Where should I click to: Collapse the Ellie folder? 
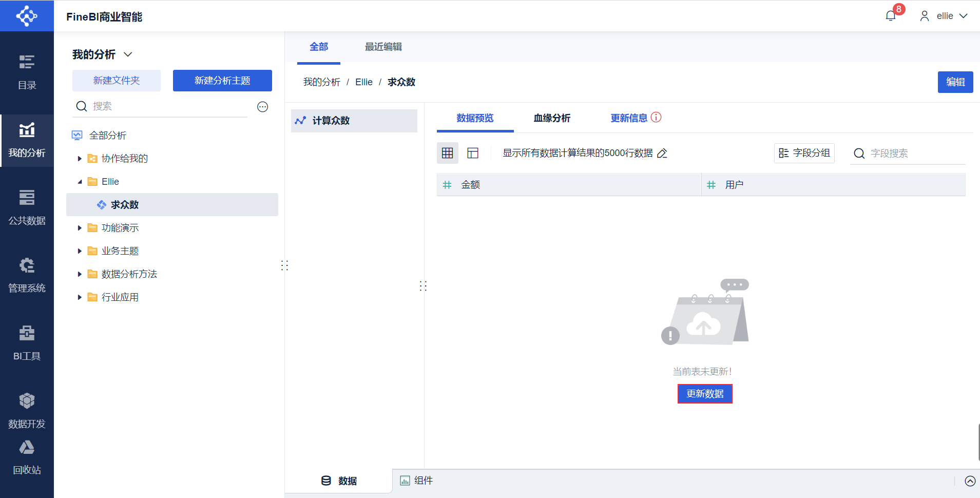[80, 182]
